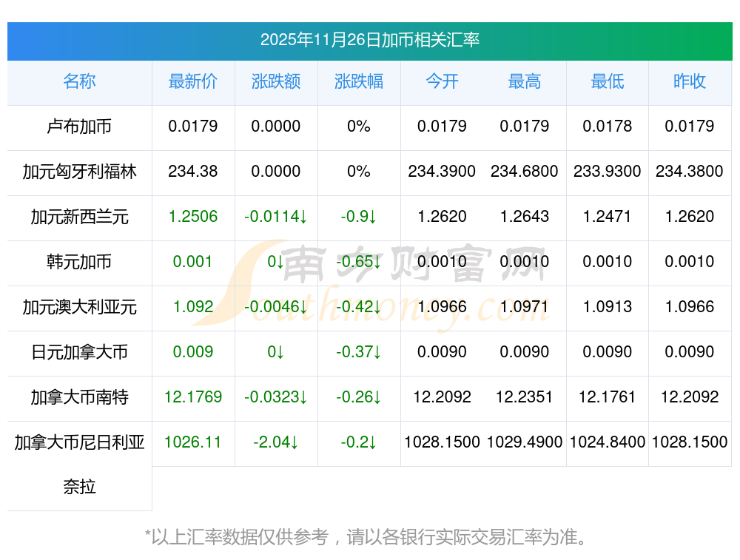This screenshot has width=740, height=560.
Task: Select the 涨跌幅 column header
Action: (x=359, y=82)
